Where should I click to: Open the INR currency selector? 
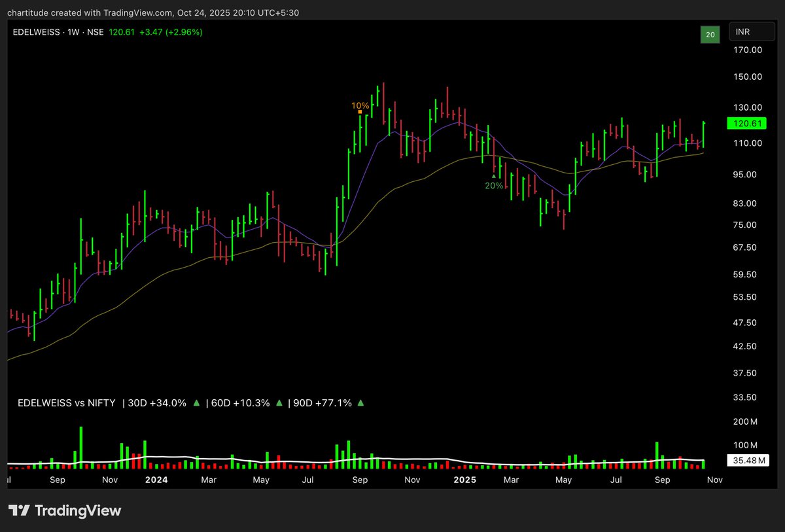coord(752,32)
